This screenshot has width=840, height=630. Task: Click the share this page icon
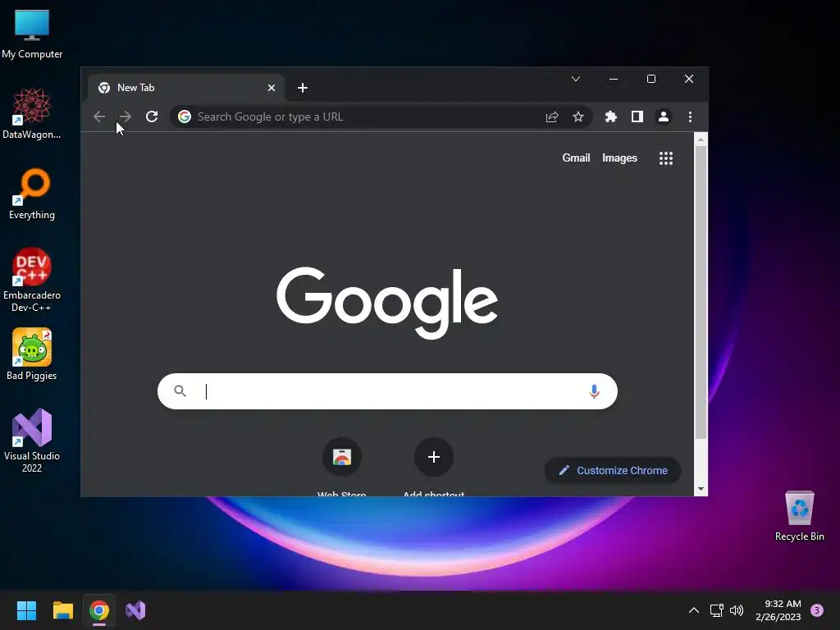click(x=552, y=116)
